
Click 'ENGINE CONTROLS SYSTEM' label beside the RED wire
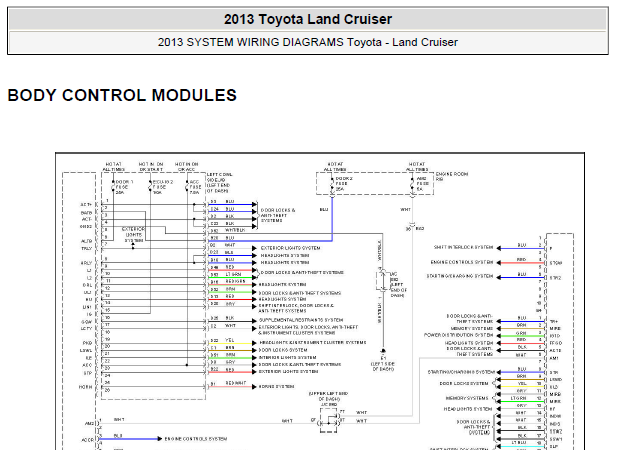462,262
